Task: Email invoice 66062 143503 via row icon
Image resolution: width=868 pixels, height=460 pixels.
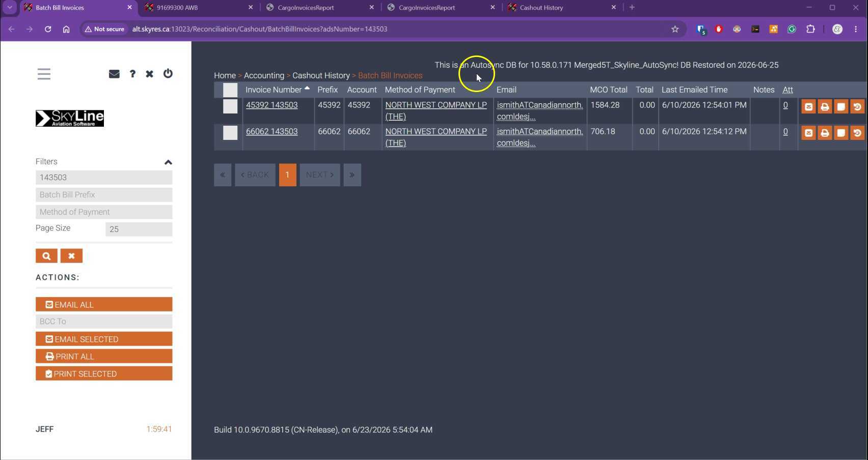Action: 808,133
